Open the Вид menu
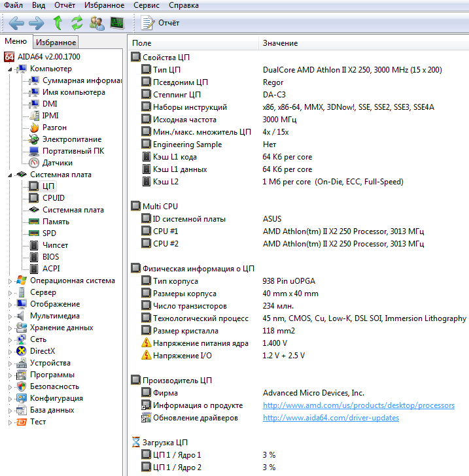This screenshot has height=476, width=469. tap(39, 5)
